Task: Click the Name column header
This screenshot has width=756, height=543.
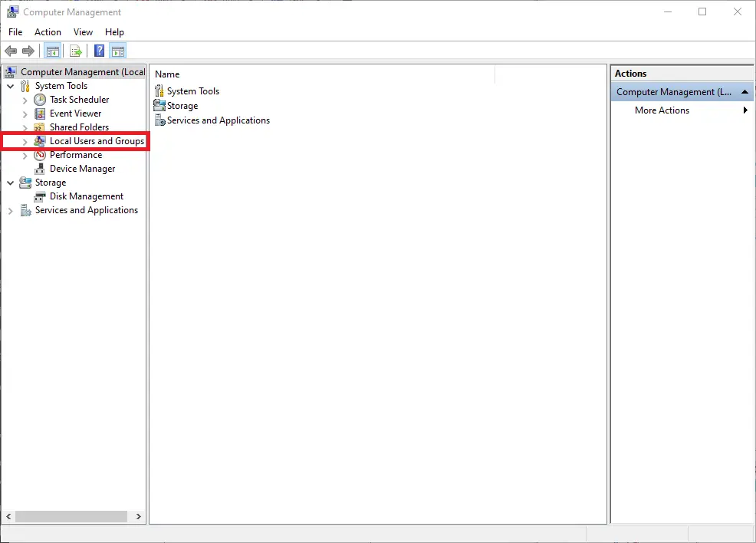Action: 167,74
